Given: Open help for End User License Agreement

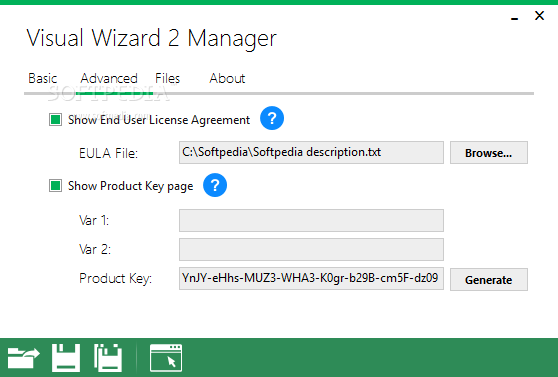Looking at the screenshot, I should click(x=272, y=118).
